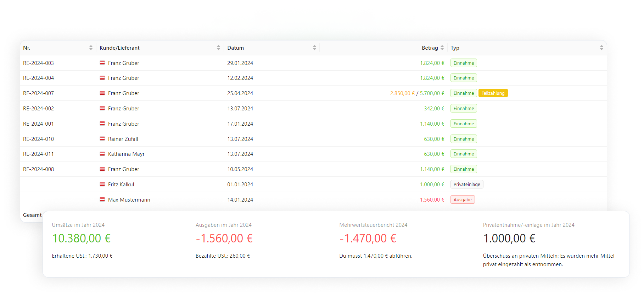Sort by Datum column arrows
The height and width of the screenshot is (296, 644).
314,48
